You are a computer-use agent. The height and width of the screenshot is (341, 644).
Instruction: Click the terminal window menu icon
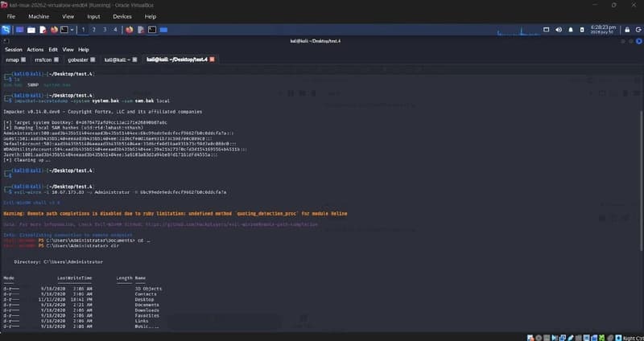(x=6, y=41)
